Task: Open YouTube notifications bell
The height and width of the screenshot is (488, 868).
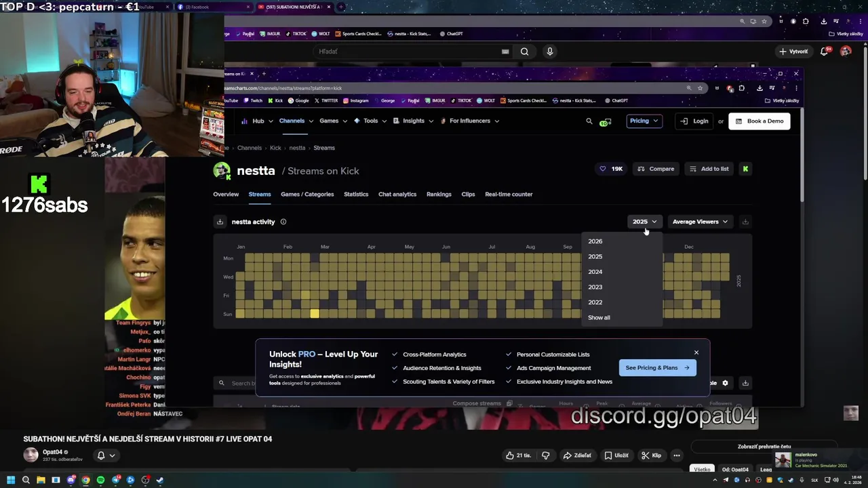Action: [825, 52]
